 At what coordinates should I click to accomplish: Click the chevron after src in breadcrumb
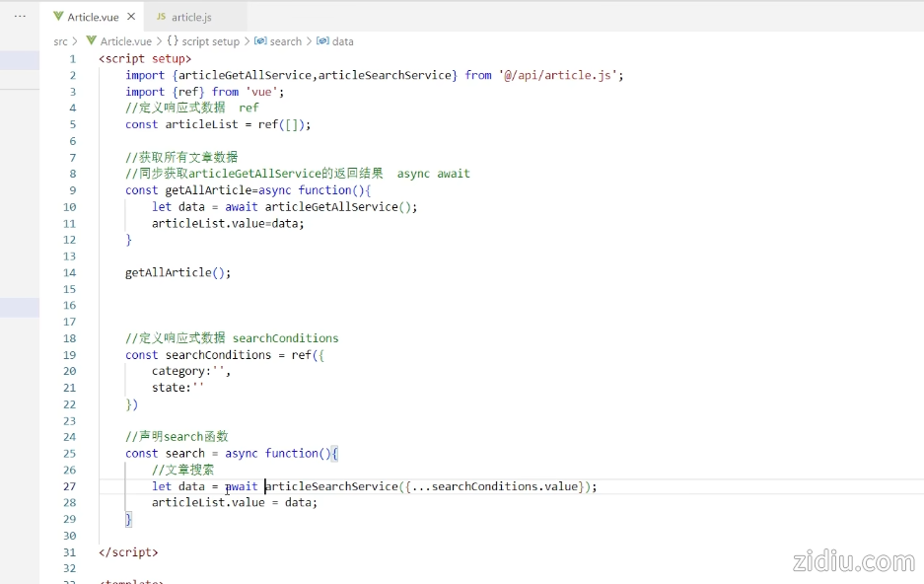[77, 41]
